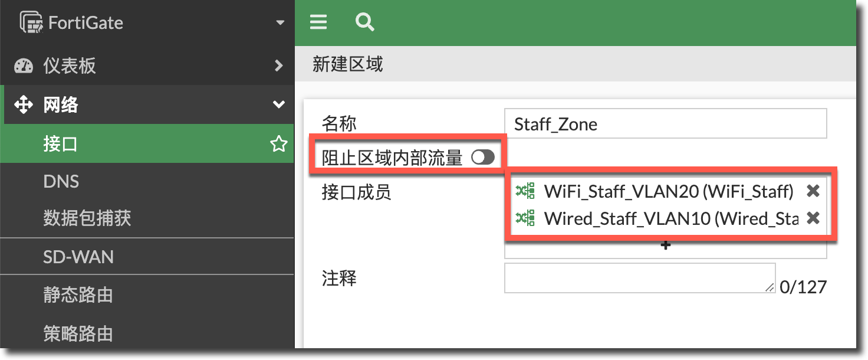Click the 名称 field containing Staff_Zone
Image resolution: width=868 pixels, height=360 pixels.
click(666, 124)
